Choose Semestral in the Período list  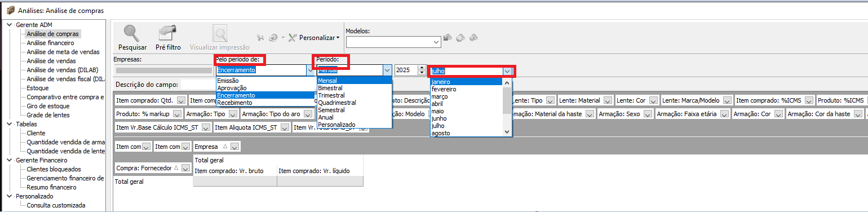point(354,110)
